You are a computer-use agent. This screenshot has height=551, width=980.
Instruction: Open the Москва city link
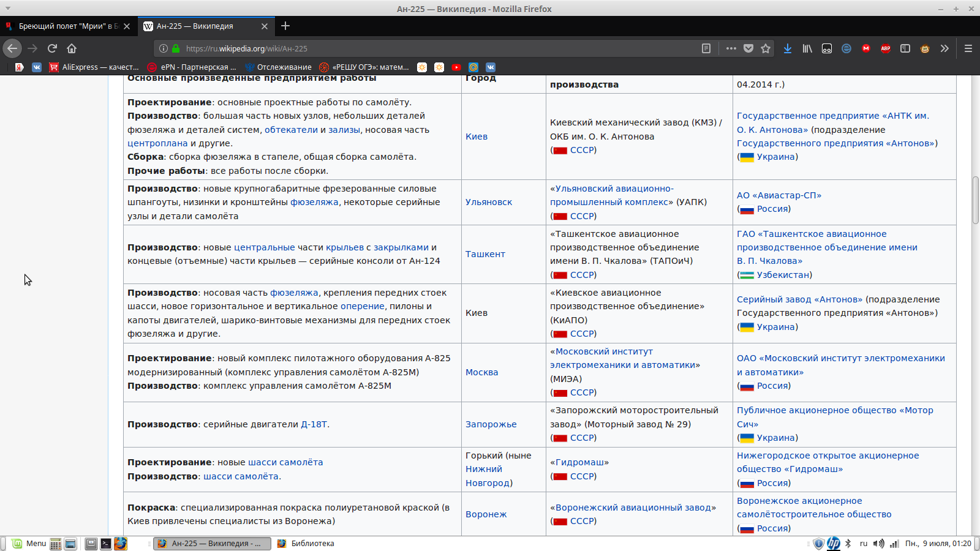tap(482, 372)
